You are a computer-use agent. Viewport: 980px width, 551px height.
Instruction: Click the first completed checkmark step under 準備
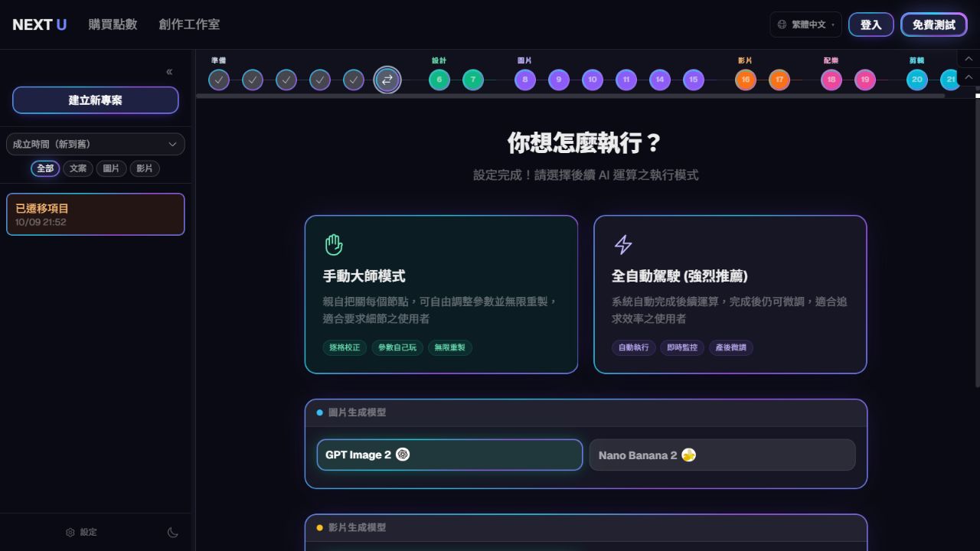(x=219, y=80)
